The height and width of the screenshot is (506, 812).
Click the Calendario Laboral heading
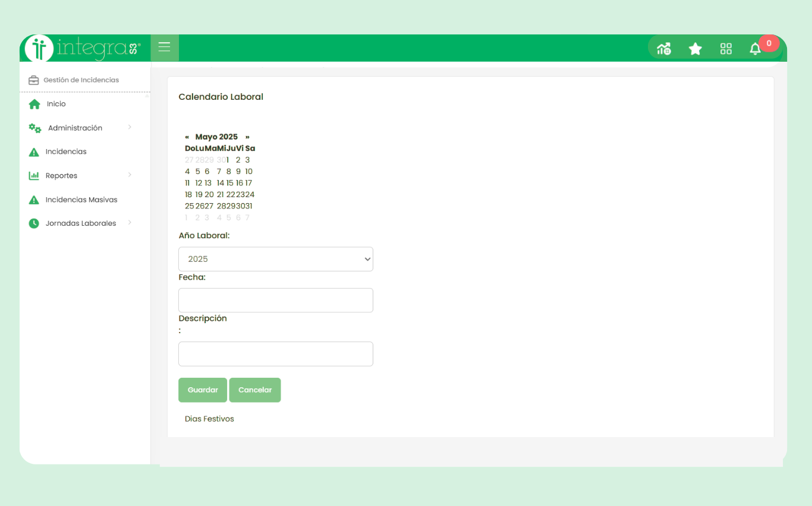(221, 97)
